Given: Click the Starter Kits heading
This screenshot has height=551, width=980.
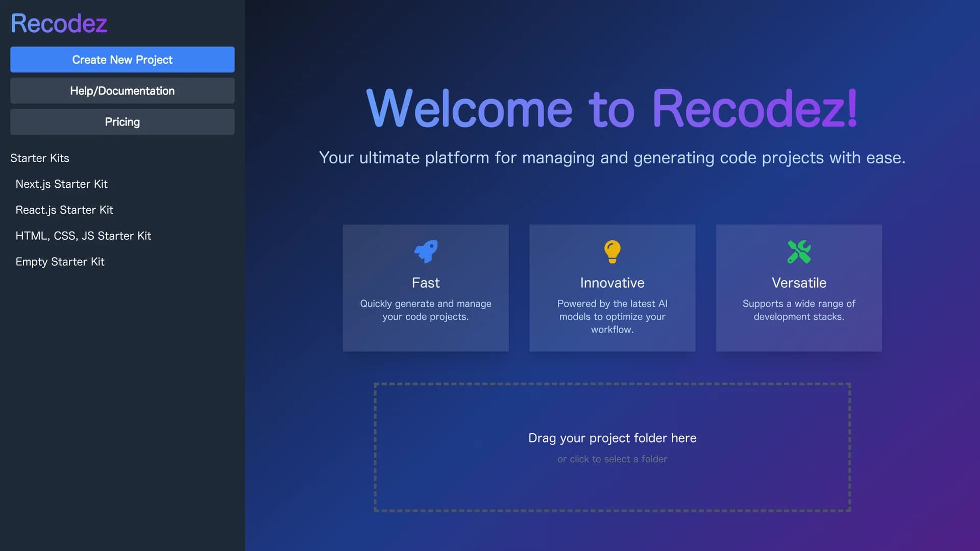Looking at the screenshot, I should click(x=40, y=158).
